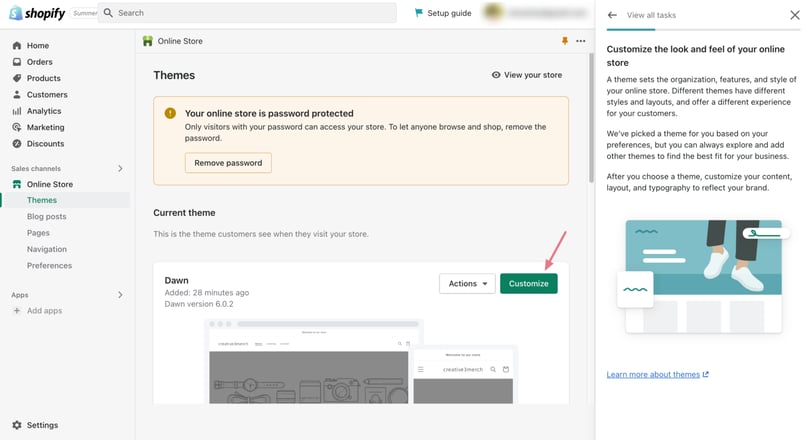Click the Current theme heading
Image resolution: width=812 pixels, height=440 pixels.
[184, 213]
